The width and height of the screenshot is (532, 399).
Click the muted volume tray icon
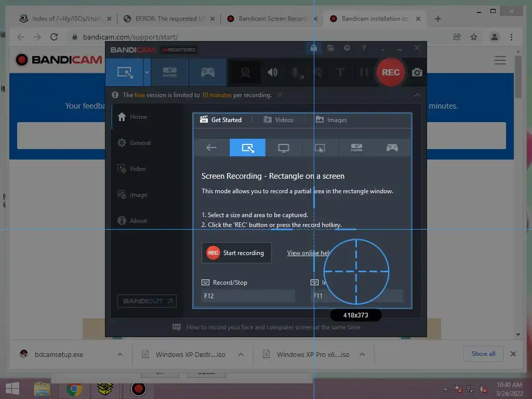[x=483, y=389]
